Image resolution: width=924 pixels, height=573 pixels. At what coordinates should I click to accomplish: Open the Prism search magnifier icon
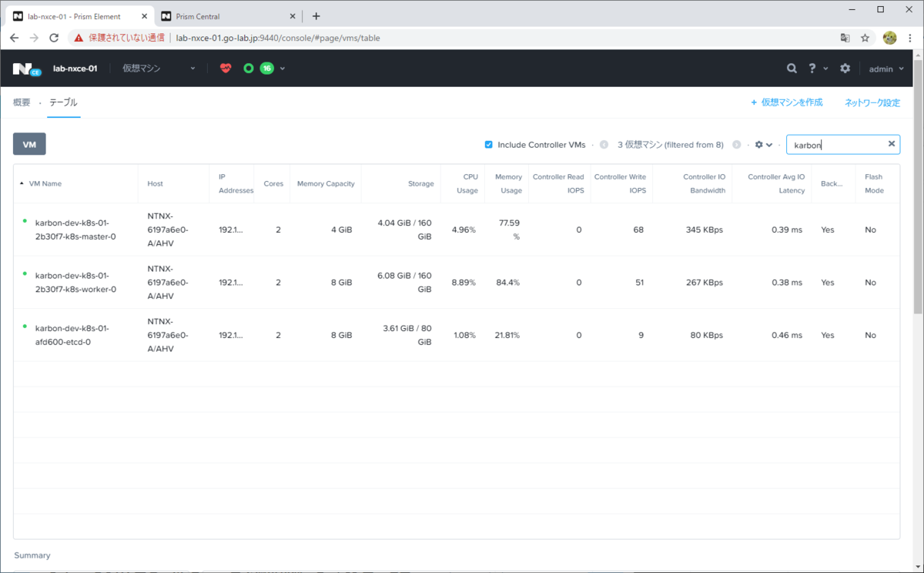point(792,69)
